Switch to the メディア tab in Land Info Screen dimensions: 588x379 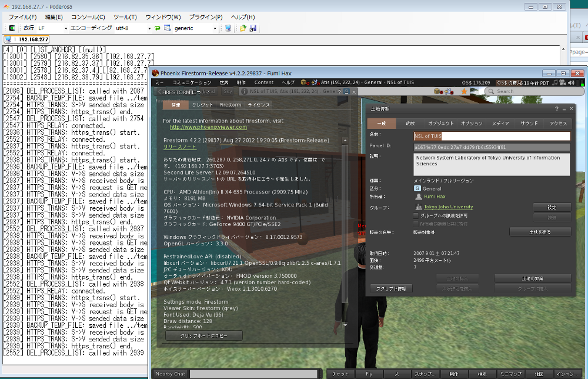[x=500, y=123]
